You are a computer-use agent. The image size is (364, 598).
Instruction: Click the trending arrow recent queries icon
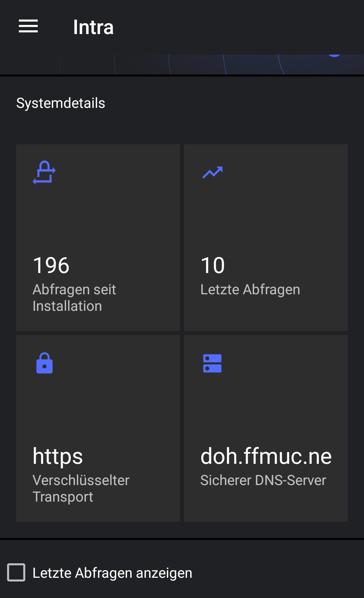pyautogui.click(x=212, y=172)
